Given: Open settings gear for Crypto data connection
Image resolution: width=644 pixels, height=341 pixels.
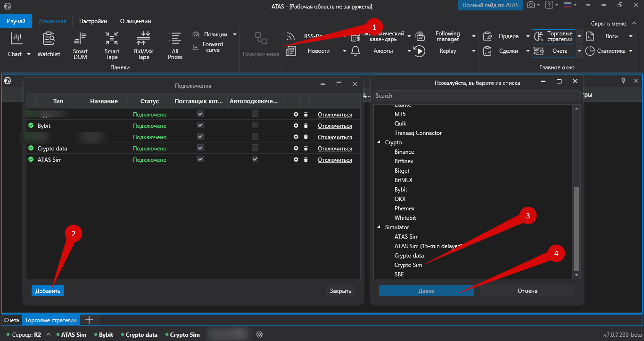Looking at the screenshot, I should [296, 149].
